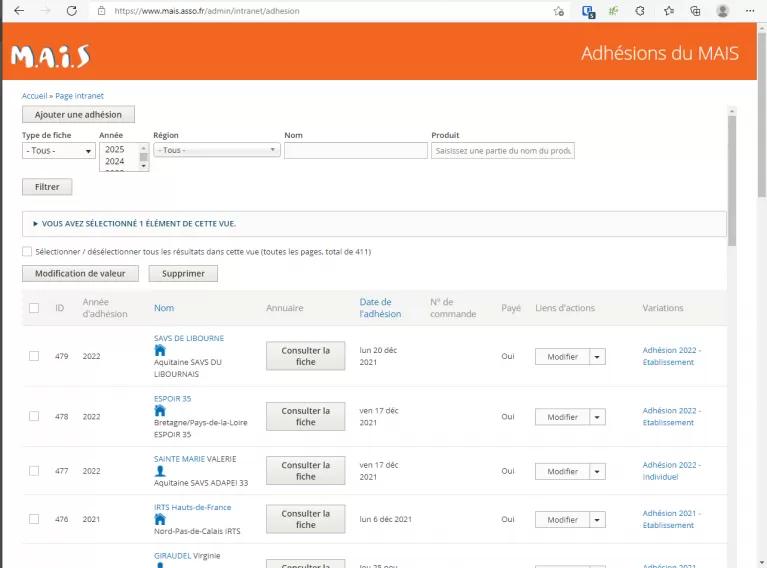Click the browser address bar URL

pyautogui.click(x=206, y=11)
